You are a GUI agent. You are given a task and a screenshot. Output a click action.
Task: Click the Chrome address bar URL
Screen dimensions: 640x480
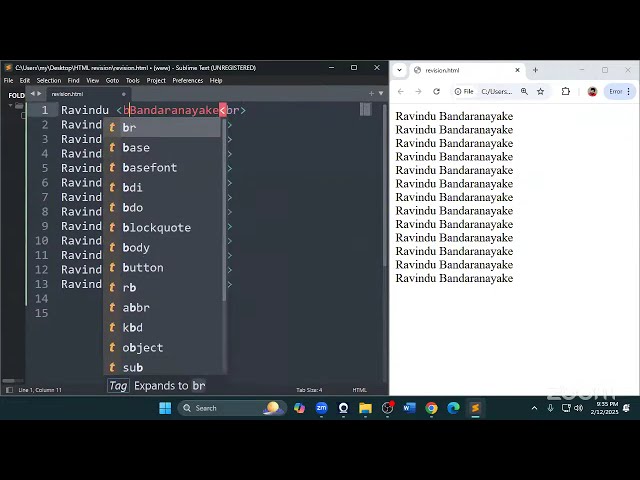click(x=497, y=91)
